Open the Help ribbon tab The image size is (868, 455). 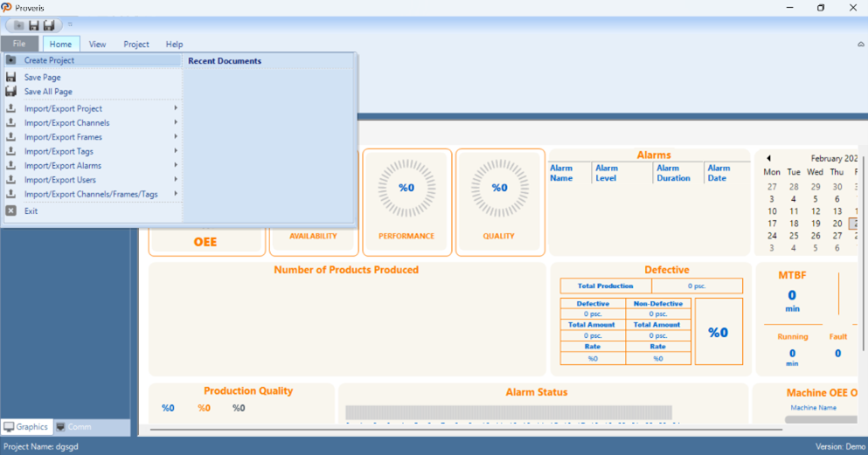(x=174, y=45)
